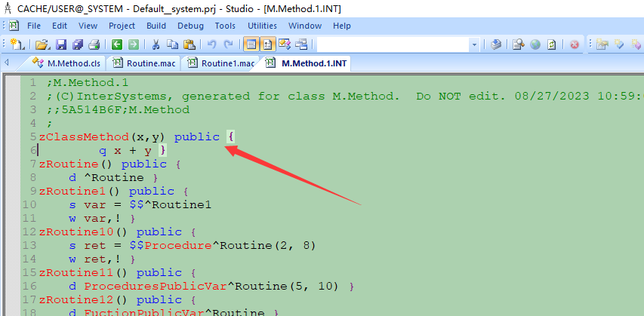
Task: Undo the last edit
Action: point(212,44)
